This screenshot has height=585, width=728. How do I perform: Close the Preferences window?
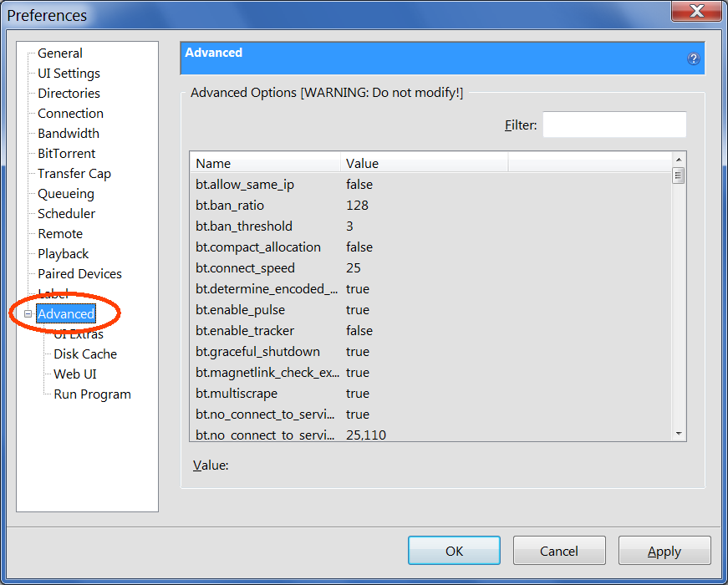click(696, 10)
